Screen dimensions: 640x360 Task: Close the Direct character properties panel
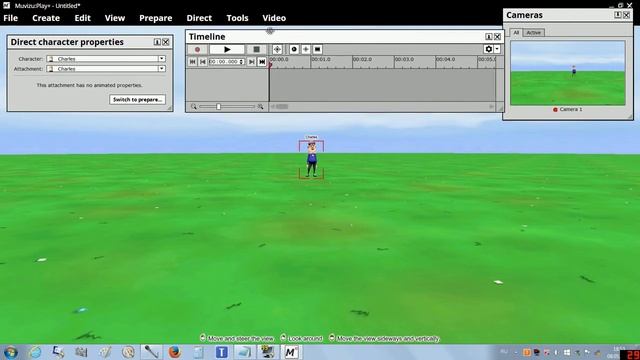pos(166,42)
